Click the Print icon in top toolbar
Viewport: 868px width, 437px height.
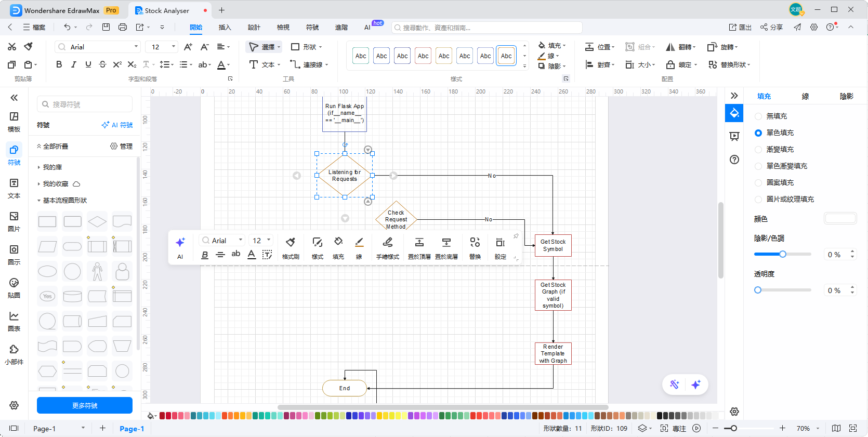click(x=123, y=27)
